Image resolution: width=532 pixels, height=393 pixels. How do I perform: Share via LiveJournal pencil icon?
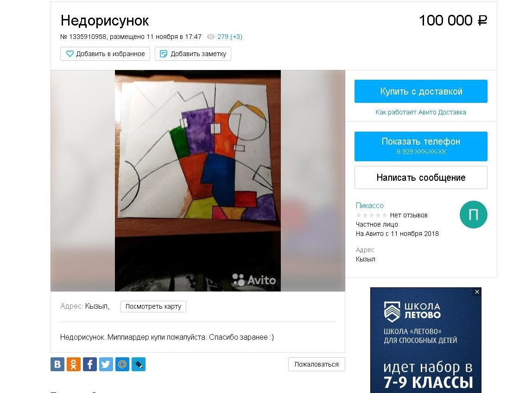(x=139, y=364)
